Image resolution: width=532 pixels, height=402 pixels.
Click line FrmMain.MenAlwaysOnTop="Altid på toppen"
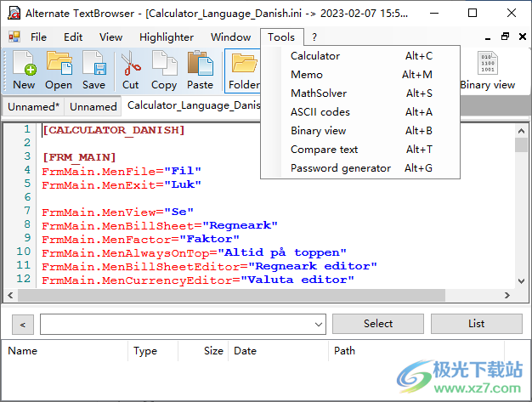coord(194,252)
